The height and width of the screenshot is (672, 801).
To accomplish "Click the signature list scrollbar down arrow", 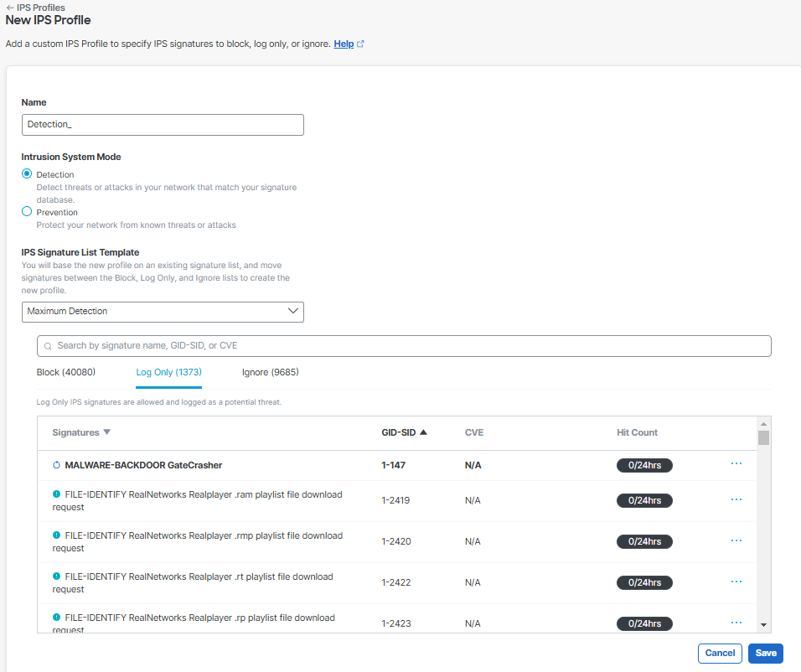I will coord(763,625).
